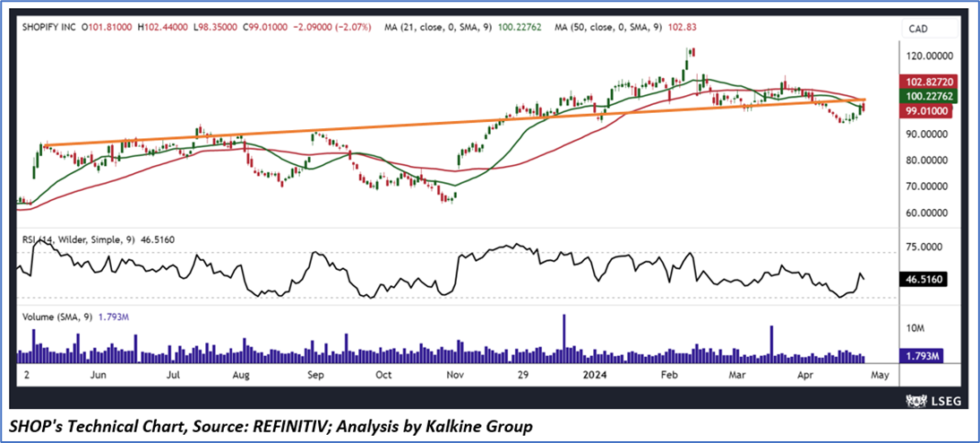
Task: Click the CAD currency button
Action: 929,29
